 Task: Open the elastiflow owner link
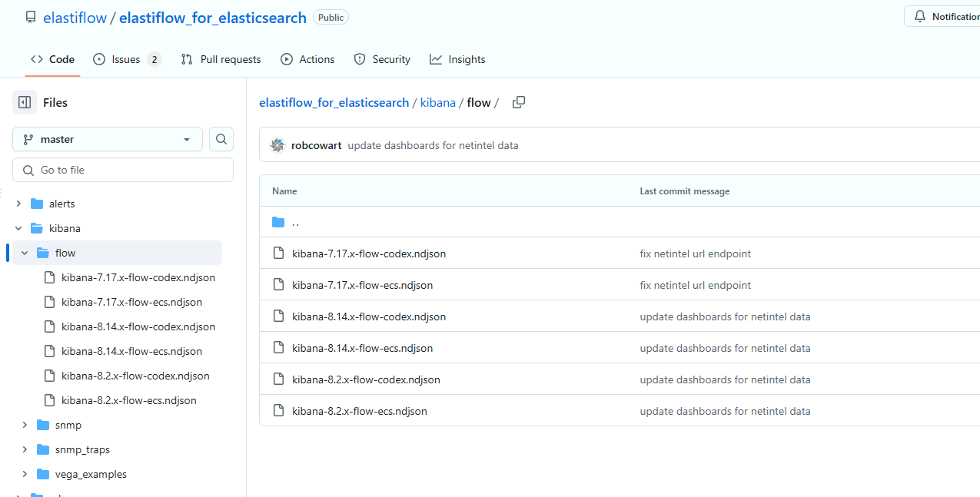tap(75, 18)
